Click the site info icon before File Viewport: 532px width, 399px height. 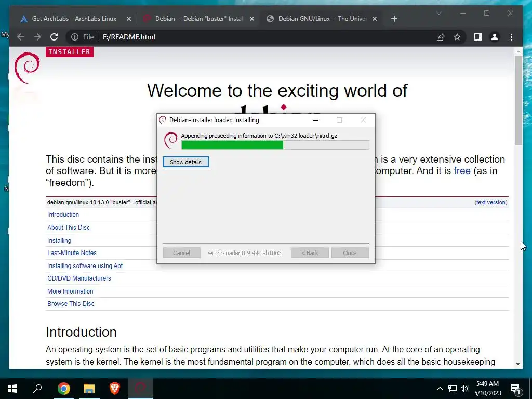[75, 37]
